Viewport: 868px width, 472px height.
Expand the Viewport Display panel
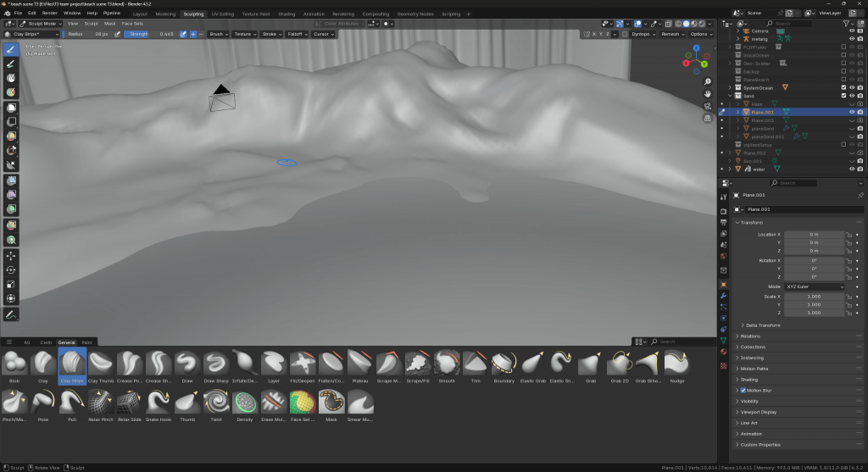[x=760, y=412]
